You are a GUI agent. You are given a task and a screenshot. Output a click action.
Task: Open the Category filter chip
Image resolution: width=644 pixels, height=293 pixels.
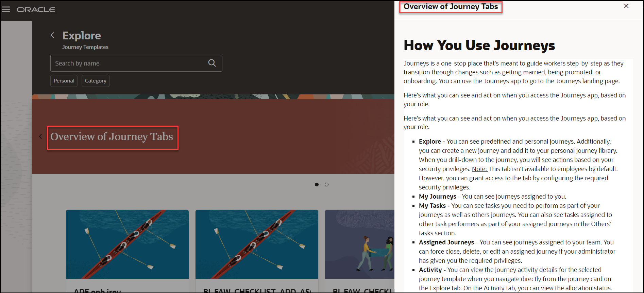[96, 81]
